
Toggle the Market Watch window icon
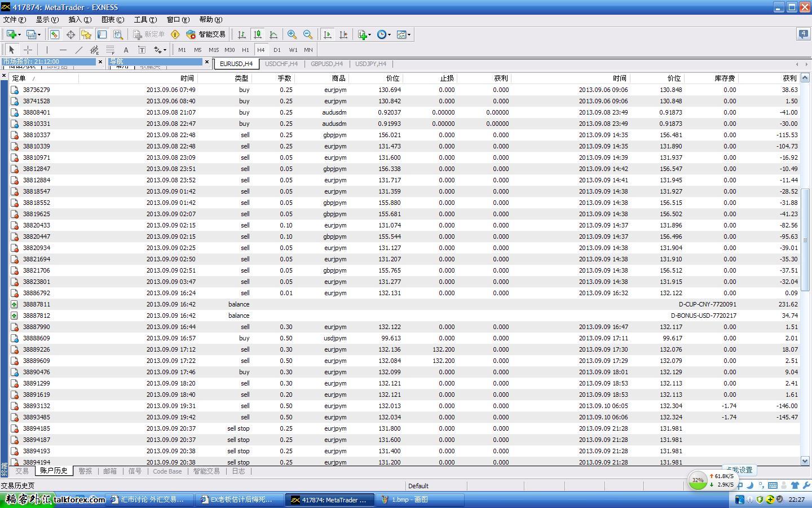tap(54, 34)
